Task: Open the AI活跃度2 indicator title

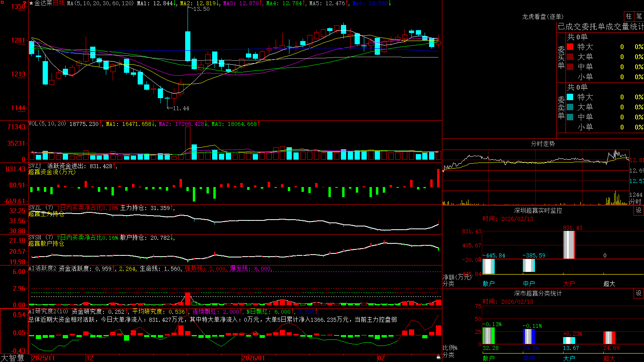Action: coord(43,268)
